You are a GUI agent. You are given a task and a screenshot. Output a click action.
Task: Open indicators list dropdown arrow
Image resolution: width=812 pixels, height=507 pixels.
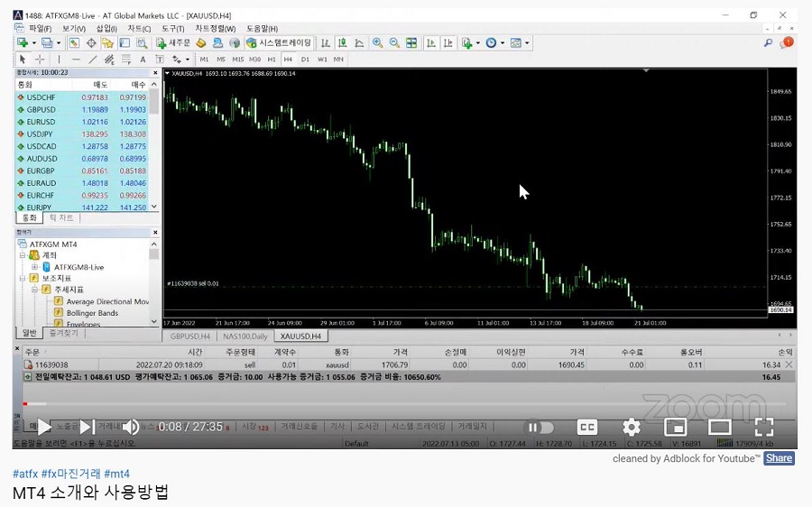click(477, 43)
